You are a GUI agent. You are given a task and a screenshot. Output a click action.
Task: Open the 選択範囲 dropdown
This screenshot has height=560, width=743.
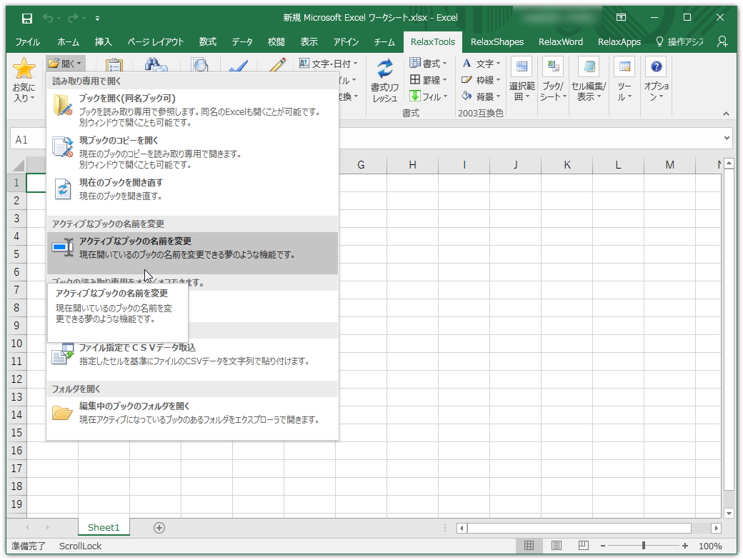click(x=521, y=80)
